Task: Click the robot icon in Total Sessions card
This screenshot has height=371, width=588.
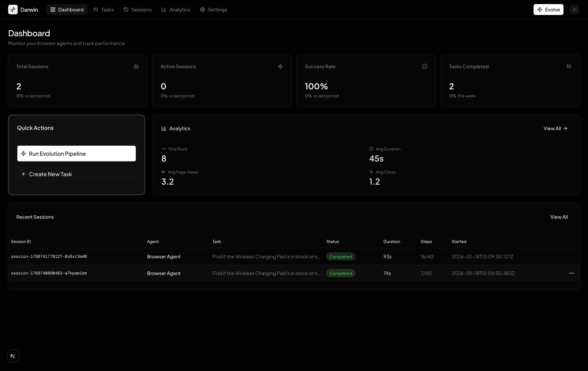Action: [136, 66]
